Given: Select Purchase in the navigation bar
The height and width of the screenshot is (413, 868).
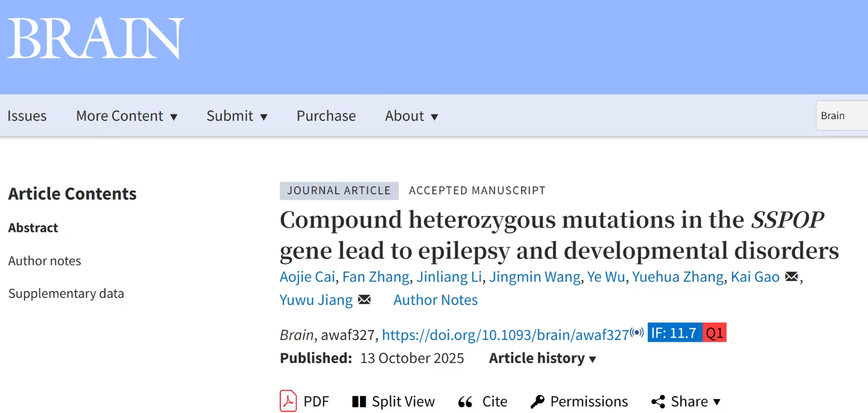Looking at the screenshot, I should pyautogui.click(x=326, y=116).
